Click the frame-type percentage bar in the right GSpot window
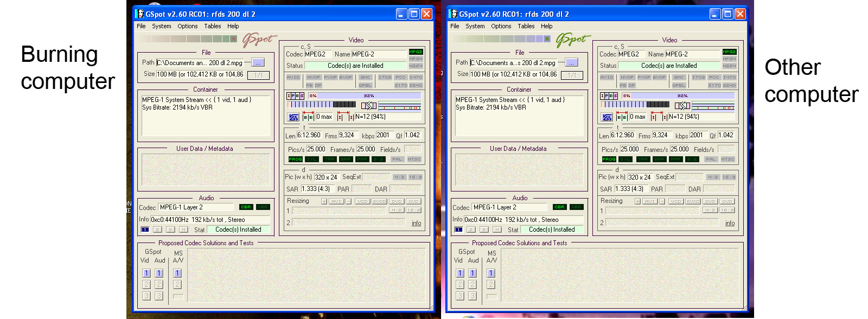Viewport: 868px width, 319px height. (x=678, y=95)
